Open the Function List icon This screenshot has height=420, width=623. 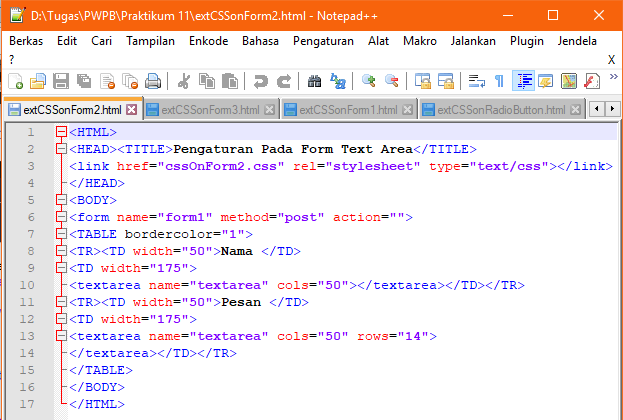coord(592,81)
